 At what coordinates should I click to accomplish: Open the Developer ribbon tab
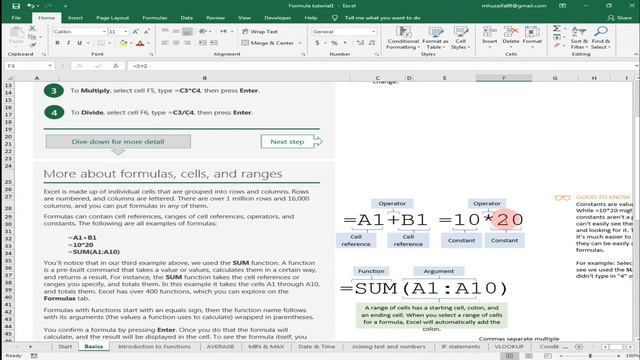[278, 18]
